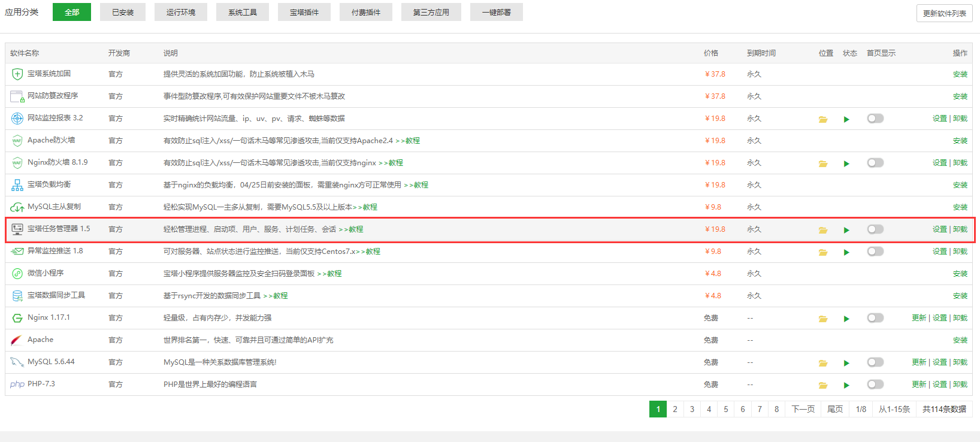Screen dimensions: 980x442
Task: Open folder icon for PHP-7.3 row
Action: pos(823,385)
